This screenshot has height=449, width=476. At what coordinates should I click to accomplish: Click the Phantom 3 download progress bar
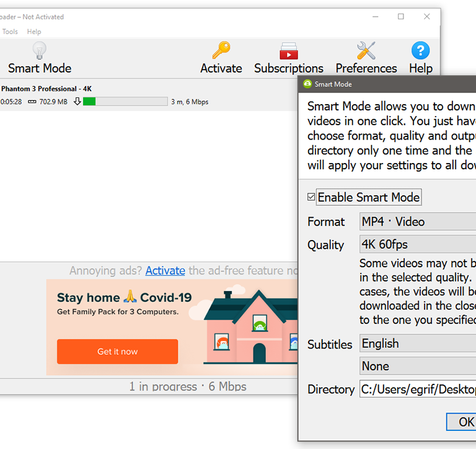click(125, 102)
